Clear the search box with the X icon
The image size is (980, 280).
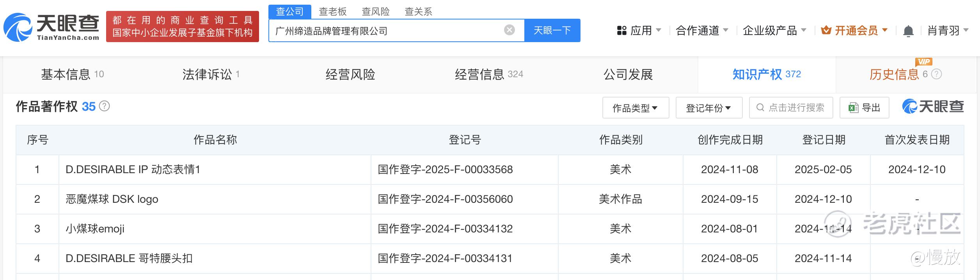tap(510, 30)
